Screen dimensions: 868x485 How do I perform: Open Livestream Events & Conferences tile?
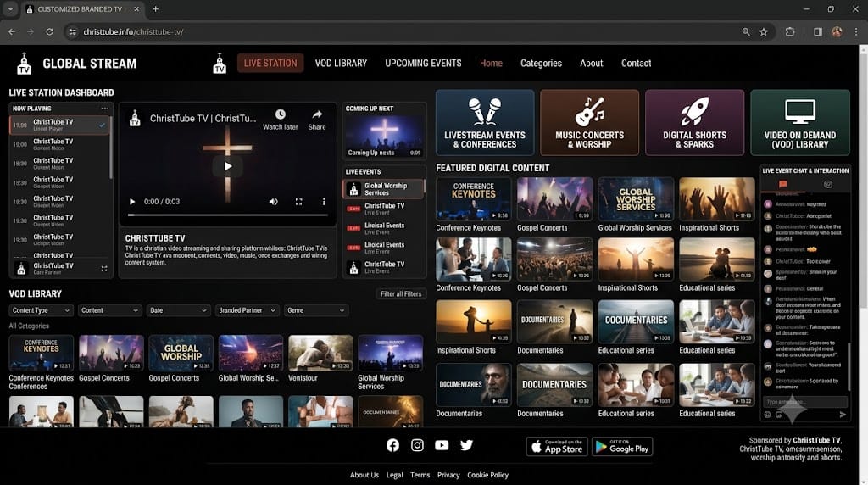click(x=485, y=122)
